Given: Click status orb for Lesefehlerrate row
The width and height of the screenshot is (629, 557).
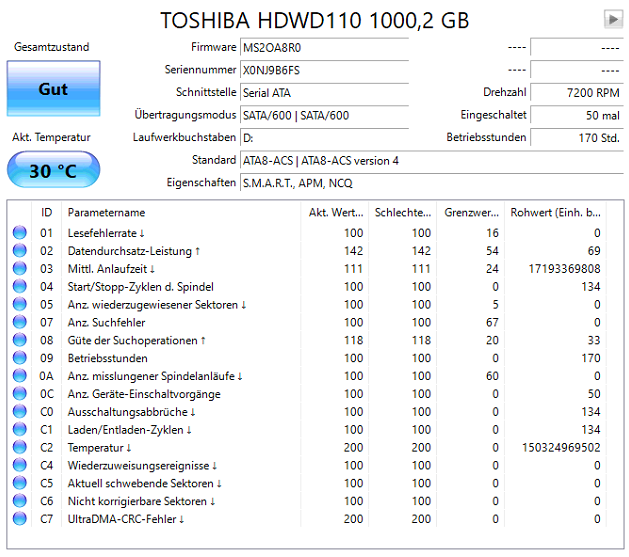Looking at the screenshot, I should pyautogui.click(x=19, y=233).
